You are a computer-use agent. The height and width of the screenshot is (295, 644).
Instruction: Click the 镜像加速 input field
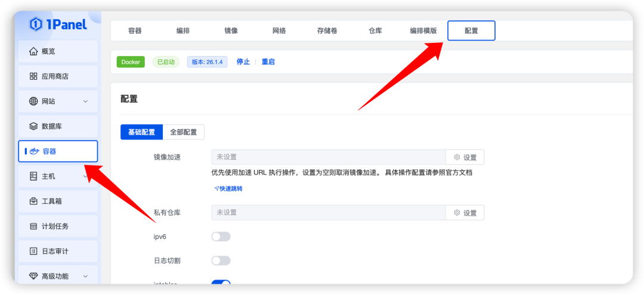pyautogui.click(x=329, y=157)
